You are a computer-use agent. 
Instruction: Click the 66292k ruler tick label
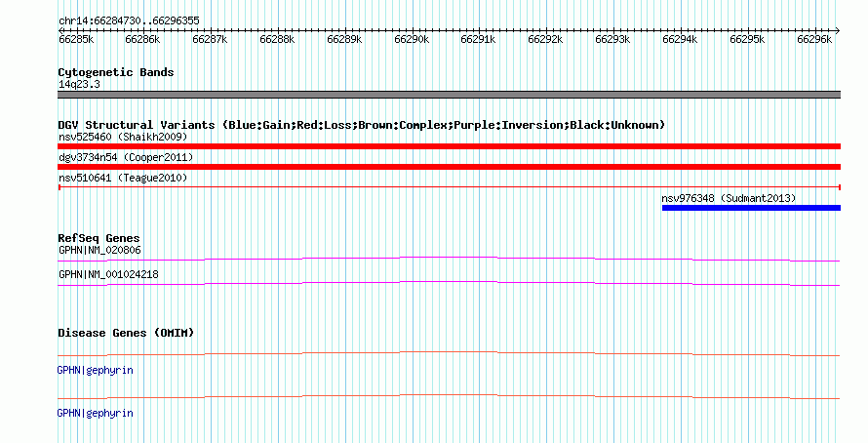coord(545,39)
